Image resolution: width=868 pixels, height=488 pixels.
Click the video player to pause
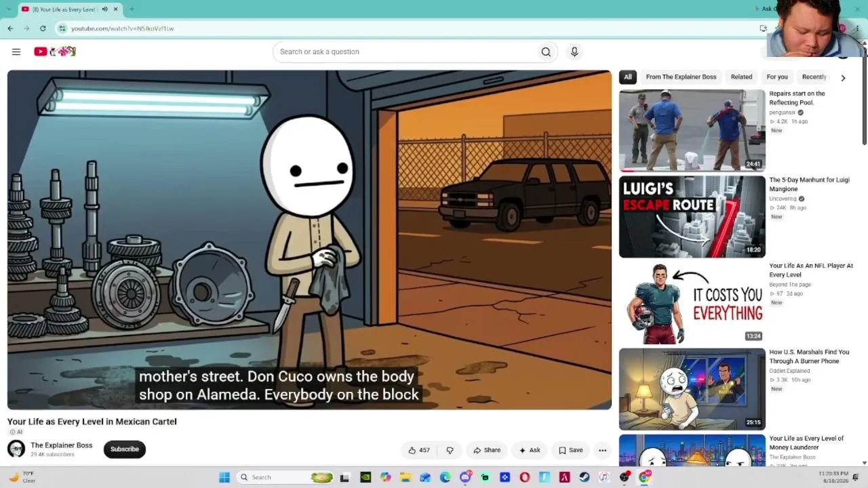[x=309, y=240]
